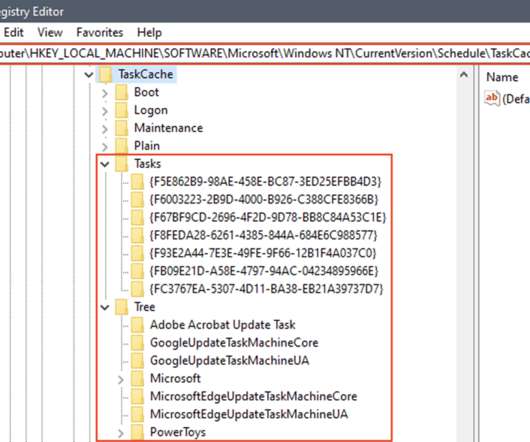Click the PowerToys folder icon
The image size is (530, 442).
pos(137,433)
